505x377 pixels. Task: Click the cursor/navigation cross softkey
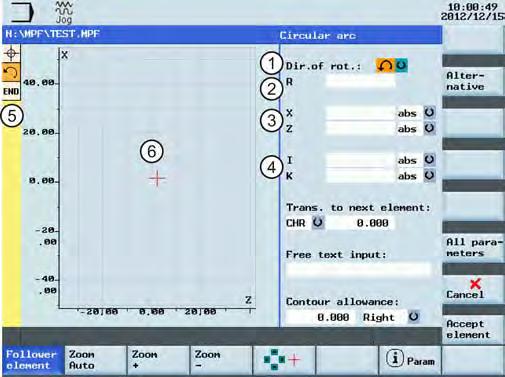point(284,360)
